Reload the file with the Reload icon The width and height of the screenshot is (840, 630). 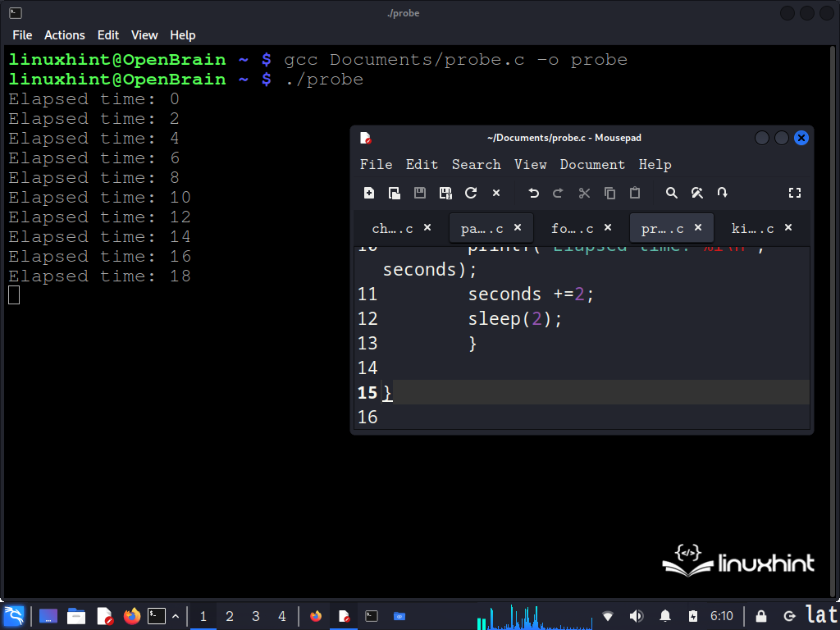[x=471, y=194]
